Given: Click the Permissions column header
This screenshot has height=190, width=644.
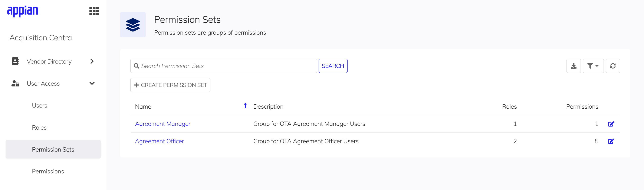Looking at the screenshot, I should click(582, 107).
